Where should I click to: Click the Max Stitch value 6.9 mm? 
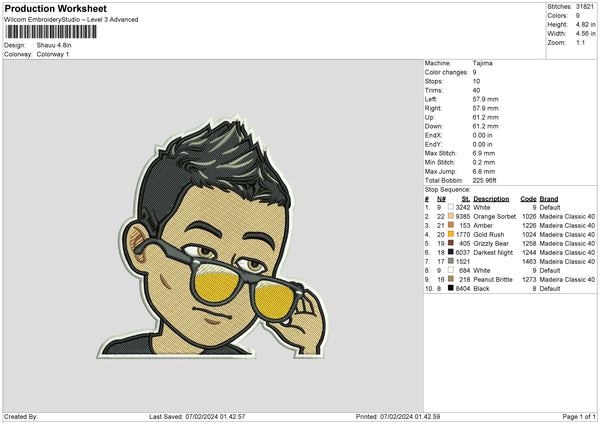(x=484, y=153)
